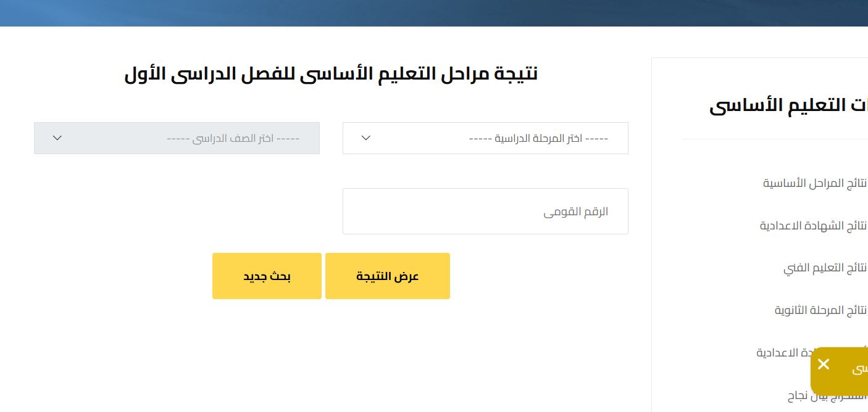Focus the الرقم القومى input field

485,212
